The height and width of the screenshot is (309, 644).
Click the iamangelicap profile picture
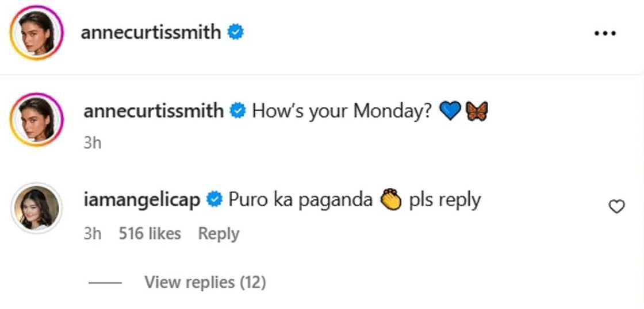(x=36, y=208)
